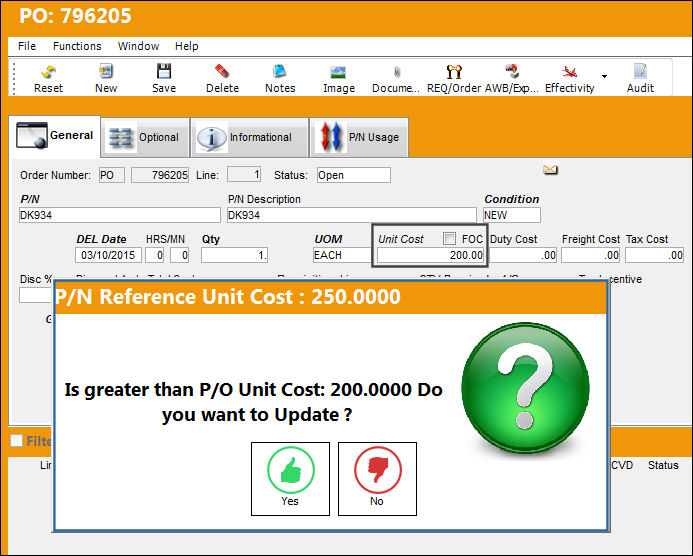Click the Freight Cost input field
693x556 pixels.
point(590,255)
